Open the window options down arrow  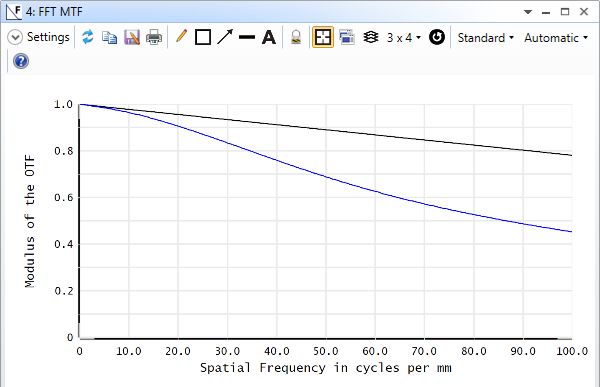[528, 12]
